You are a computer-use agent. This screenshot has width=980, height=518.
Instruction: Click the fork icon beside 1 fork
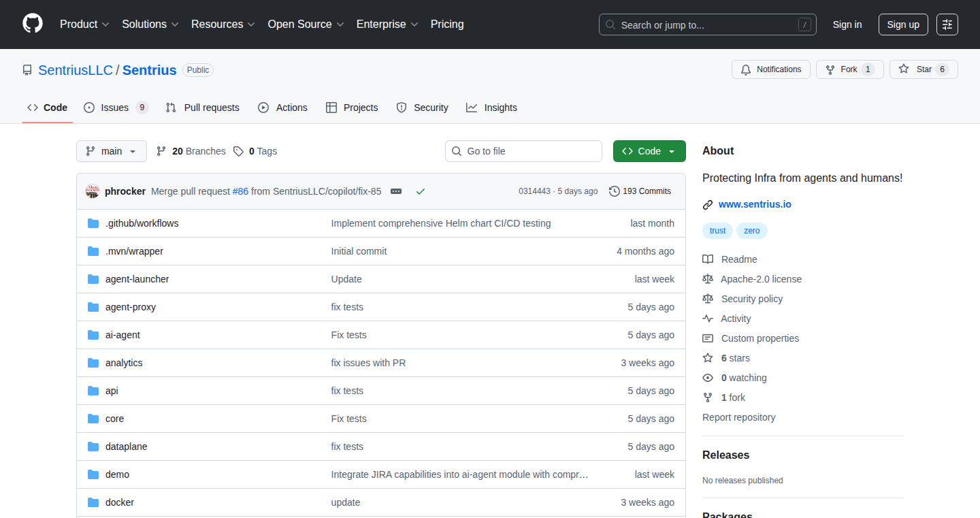708,398
